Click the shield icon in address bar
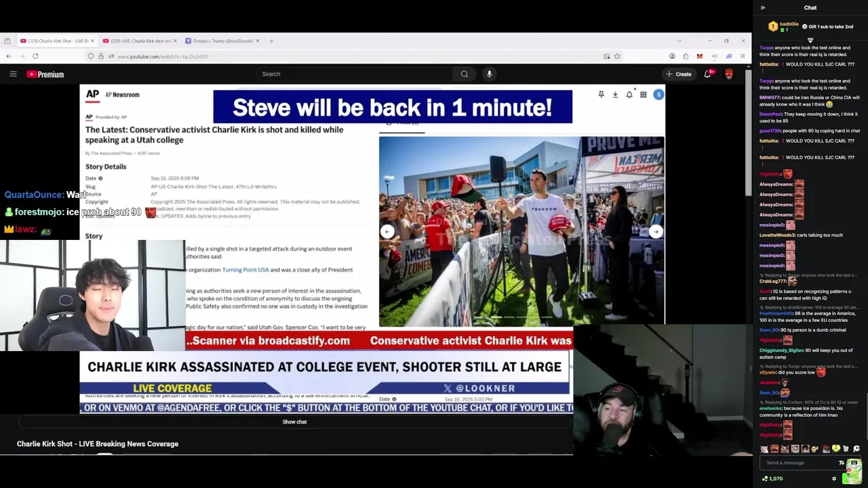868x488 pixels. pos(91,56)
